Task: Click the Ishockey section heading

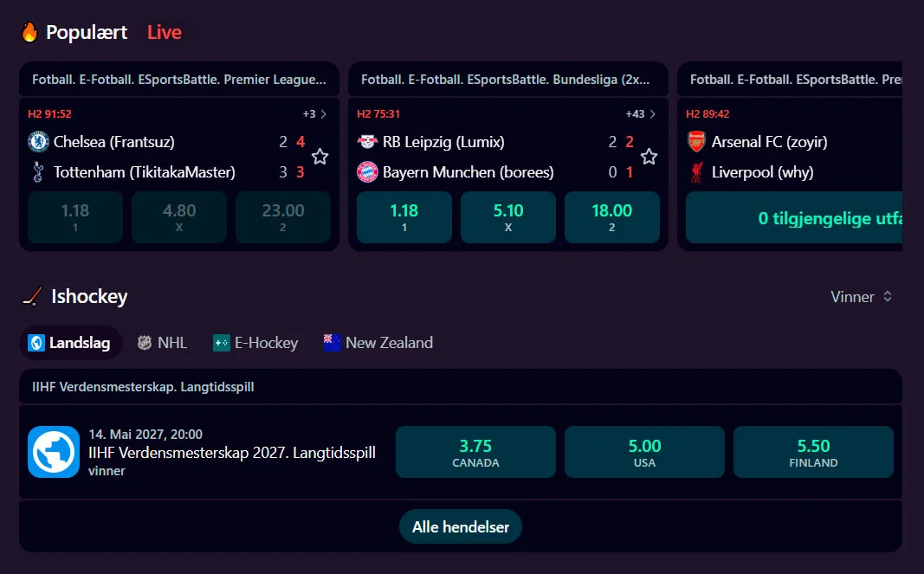Action: pyautogui.click(x=89, y=296)
